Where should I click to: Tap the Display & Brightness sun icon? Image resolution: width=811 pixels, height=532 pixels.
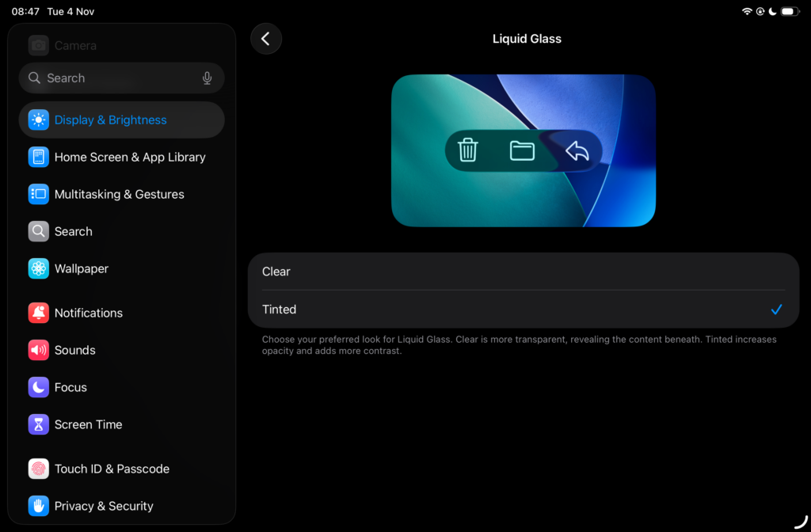[x=38, y=120]
